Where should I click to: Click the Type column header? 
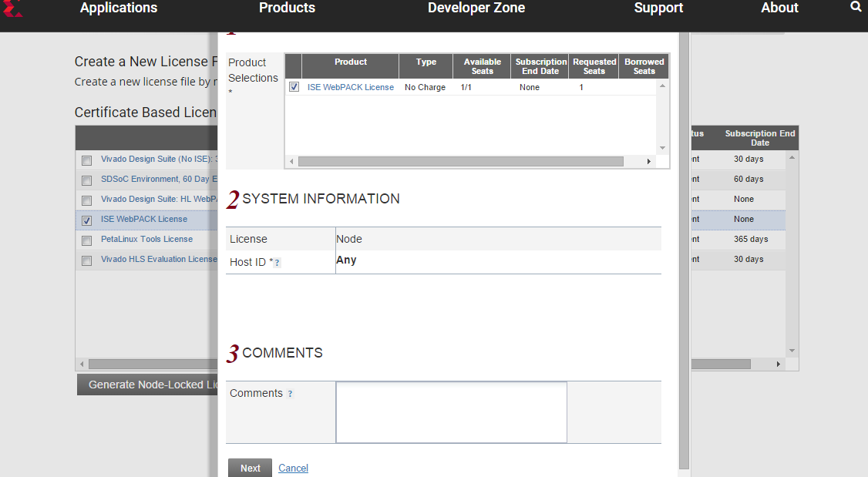click(x=426, y=66)
